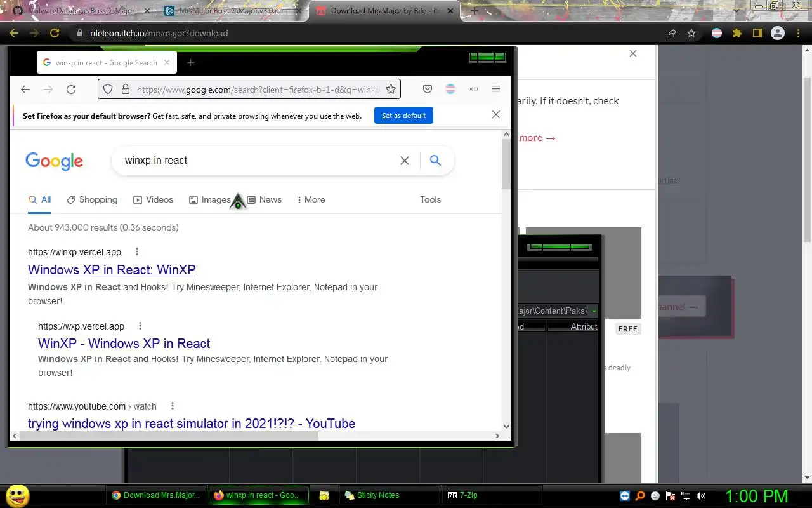Select the Shopping search tab

92,199
